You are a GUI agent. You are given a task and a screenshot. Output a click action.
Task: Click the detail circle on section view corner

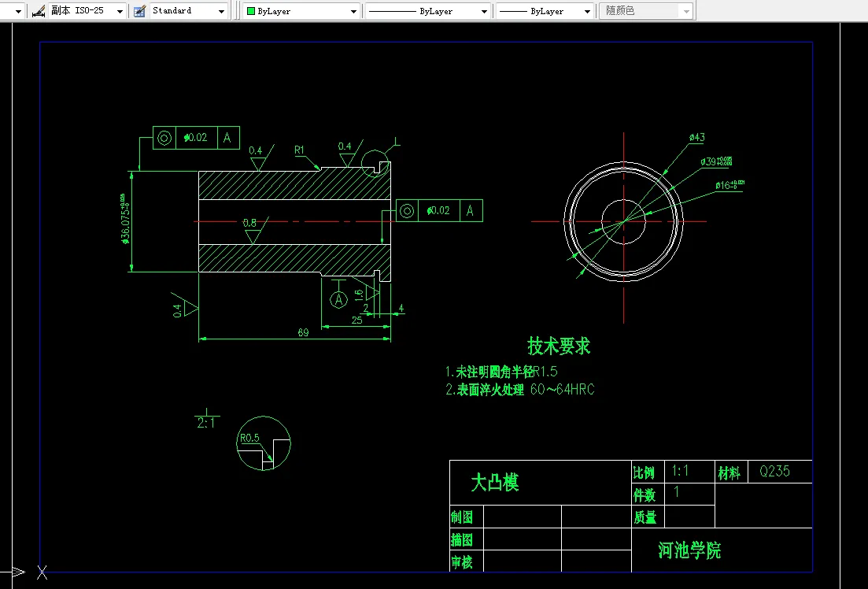pos(375,164)
